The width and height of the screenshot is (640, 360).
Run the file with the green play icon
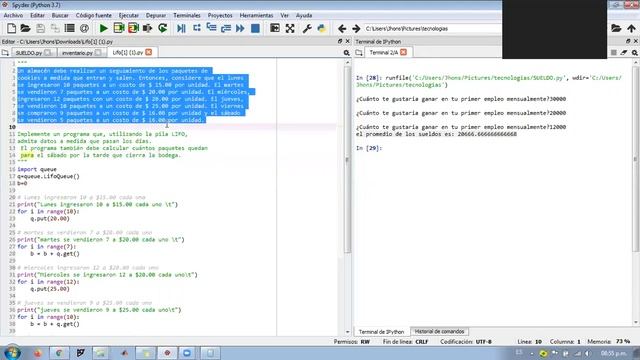click(x=104, y=28)
